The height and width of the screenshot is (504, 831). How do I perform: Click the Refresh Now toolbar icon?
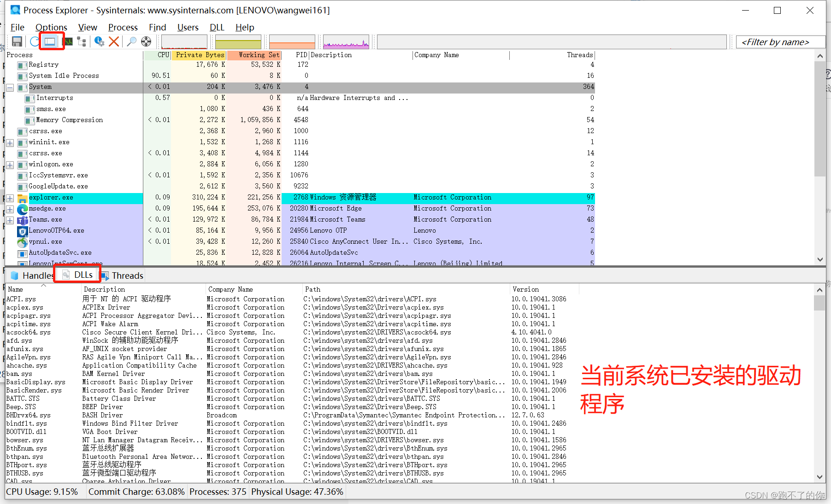[x=35, y=41]
